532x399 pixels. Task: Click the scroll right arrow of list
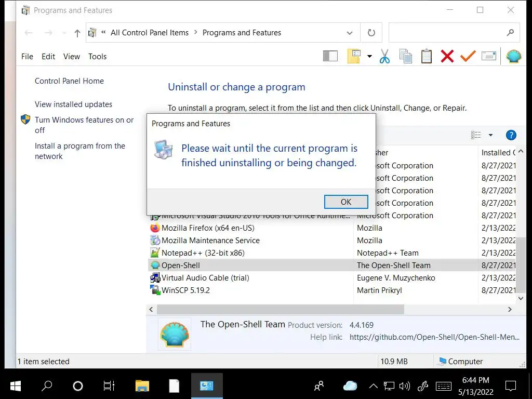[x=509, y=309]
